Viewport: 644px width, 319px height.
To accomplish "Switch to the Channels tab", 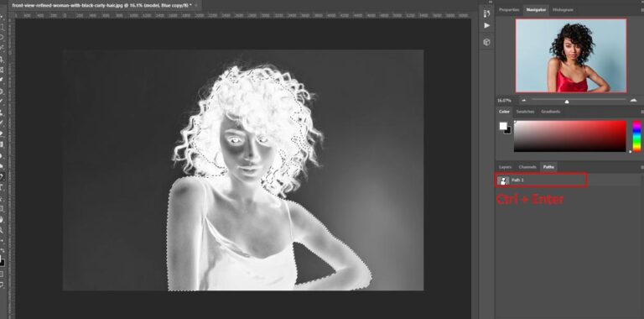I will (527, 167).
